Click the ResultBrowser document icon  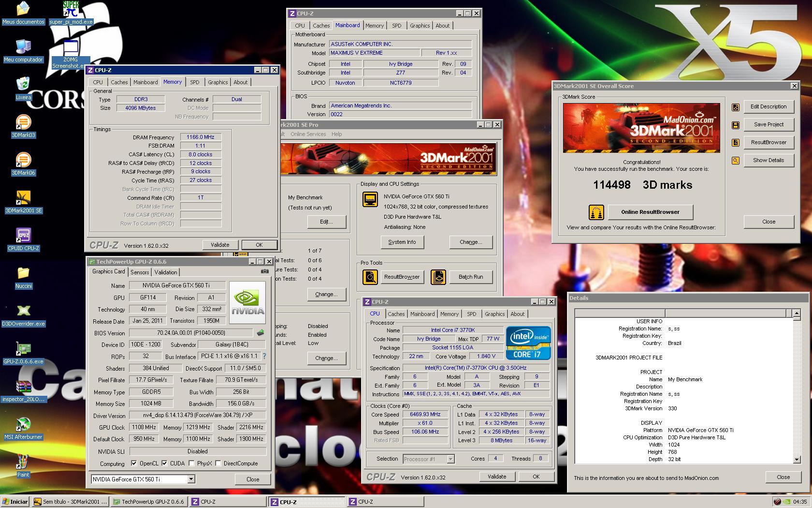coord(736,143)
